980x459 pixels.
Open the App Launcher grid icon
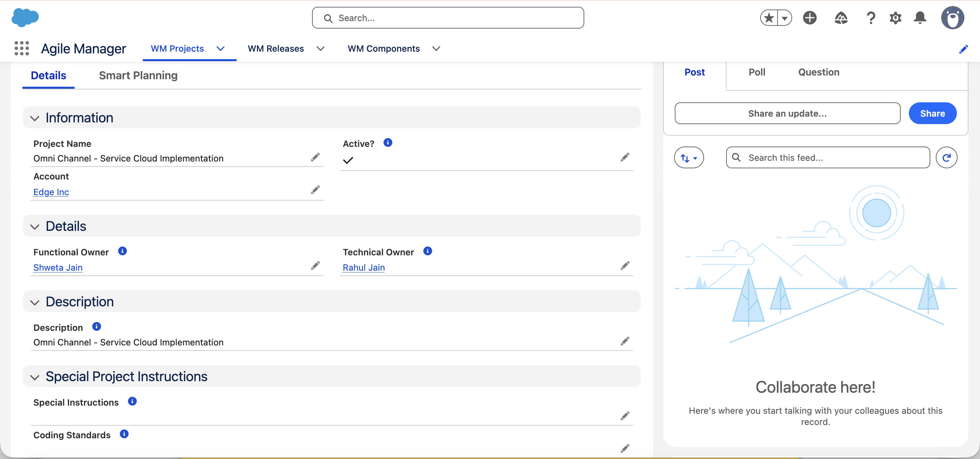22,49
